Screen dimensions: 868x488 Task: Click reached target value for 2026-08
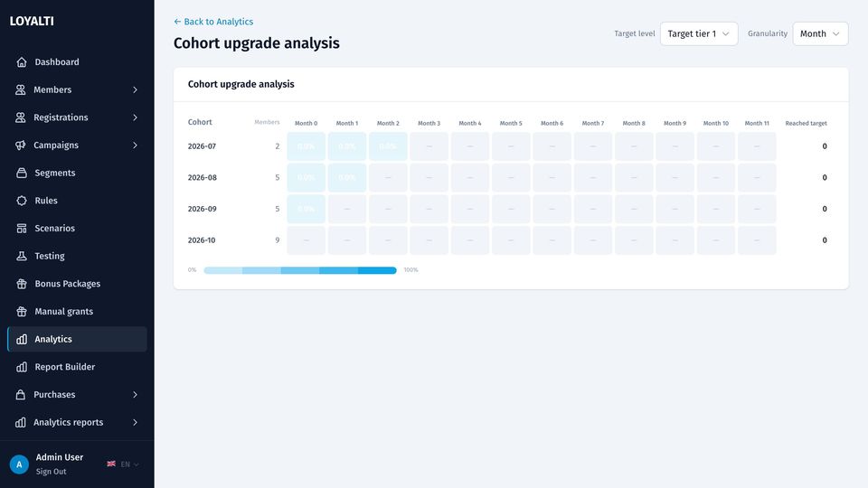coord(825,178)
